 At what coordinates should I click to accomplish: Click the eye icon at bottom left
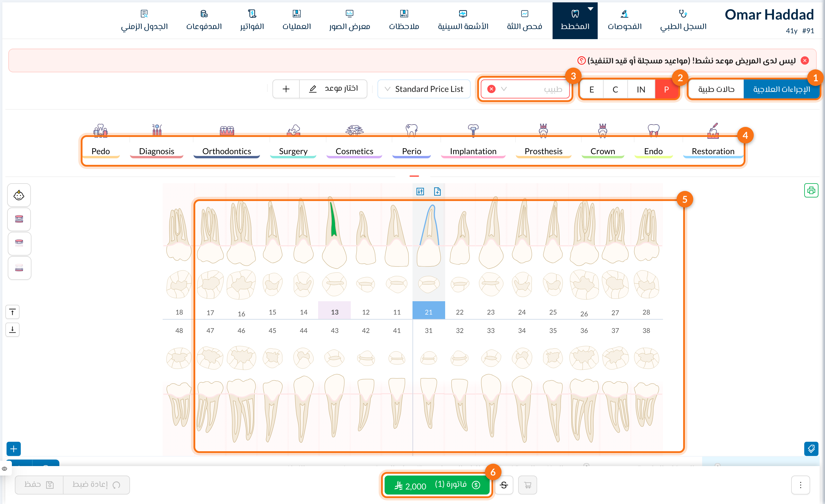point(5,468)
